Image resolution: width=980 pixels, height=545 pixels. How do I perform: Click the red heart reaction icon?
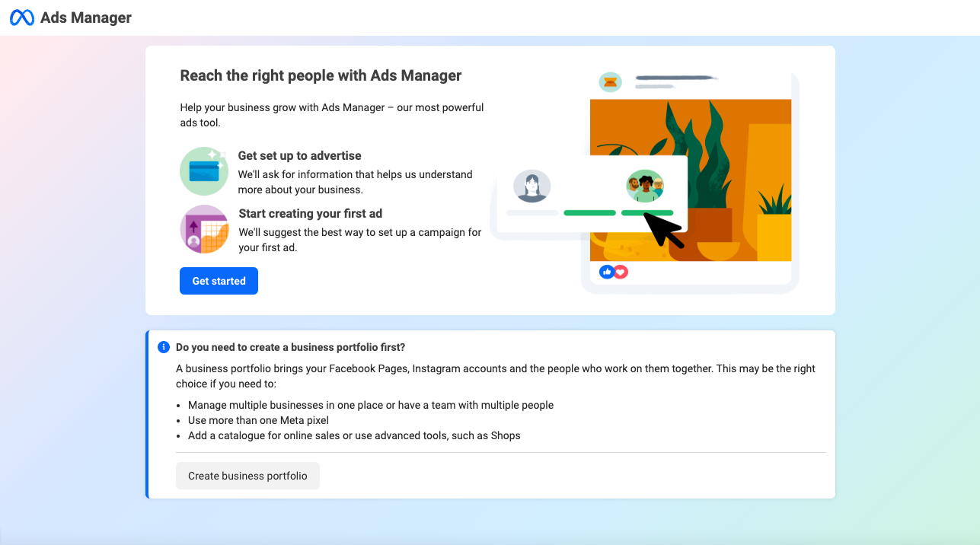pos(621,272)
